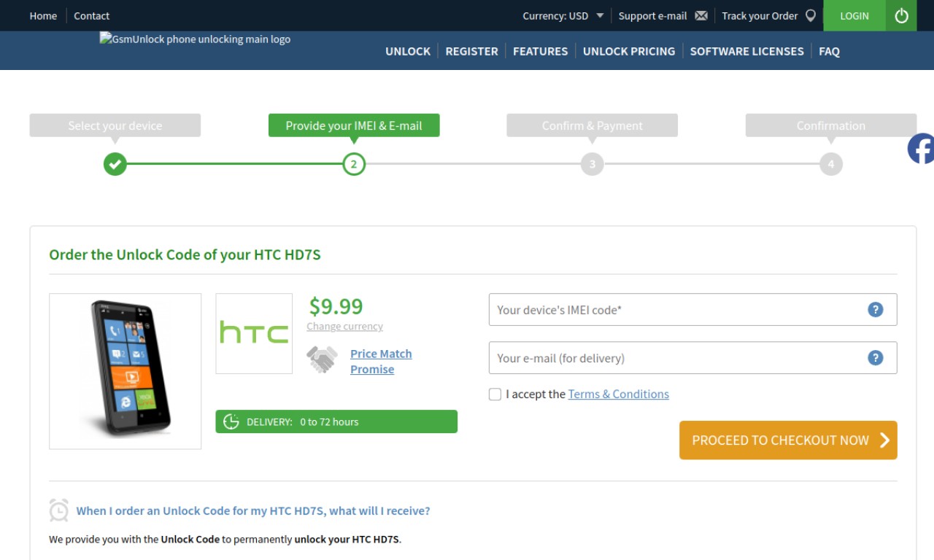Click the step 4 circle indicator
934x560 pixels.
coord(831,164)
